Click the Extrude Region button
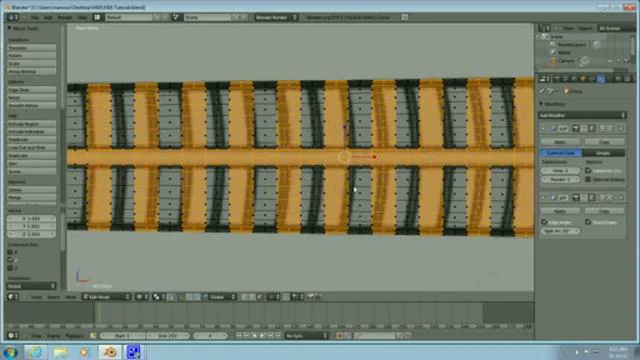 click(31, 124)
